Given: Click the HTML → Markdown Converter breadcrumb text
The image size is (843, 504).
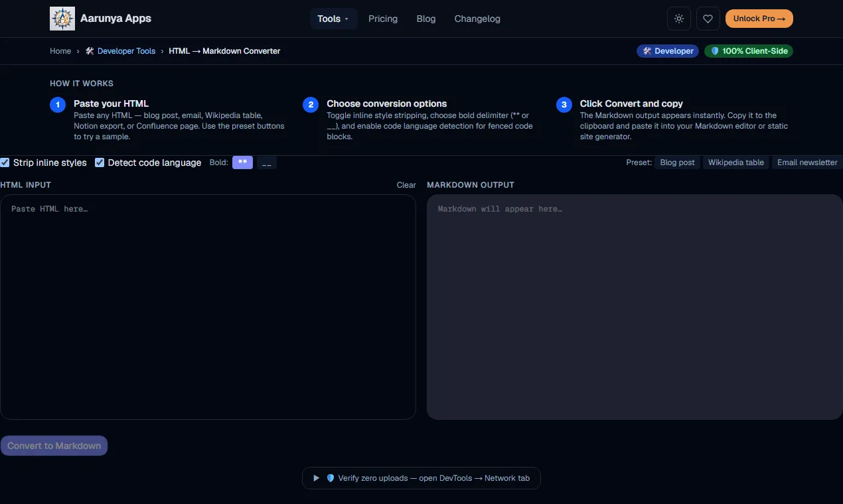Looking at the screenshot, I should click(224, 51).
